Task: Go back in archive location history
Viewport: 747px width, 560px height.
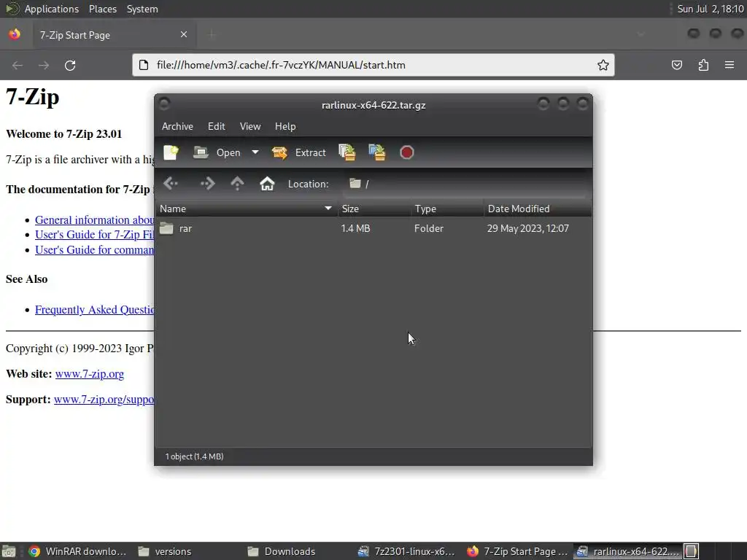Action: [170, 184]
